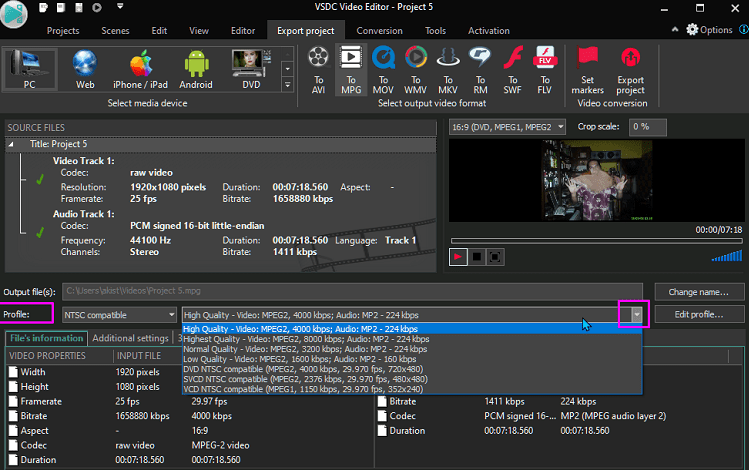
Task: Choose VCD NTSC compatible profile
Action: pos(412,389)
